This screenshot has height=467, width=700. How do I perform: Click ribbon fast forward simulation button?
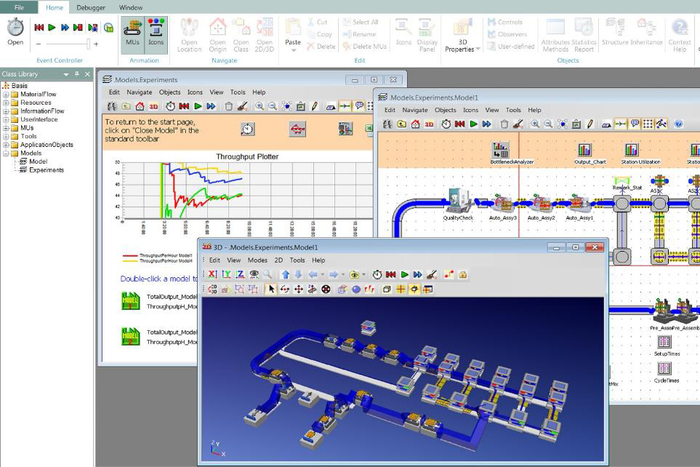coord(65,28)
